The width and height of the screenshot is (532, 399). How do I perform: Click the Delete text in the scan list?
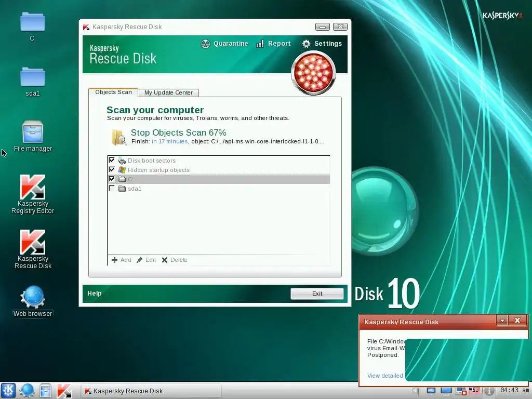point(179,260)
